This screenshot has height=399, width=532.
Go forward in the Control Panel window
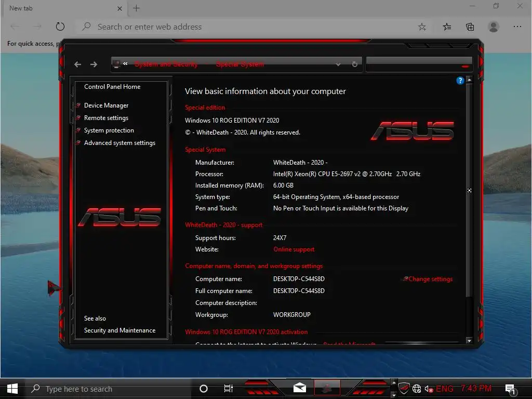tap(94, 64)
